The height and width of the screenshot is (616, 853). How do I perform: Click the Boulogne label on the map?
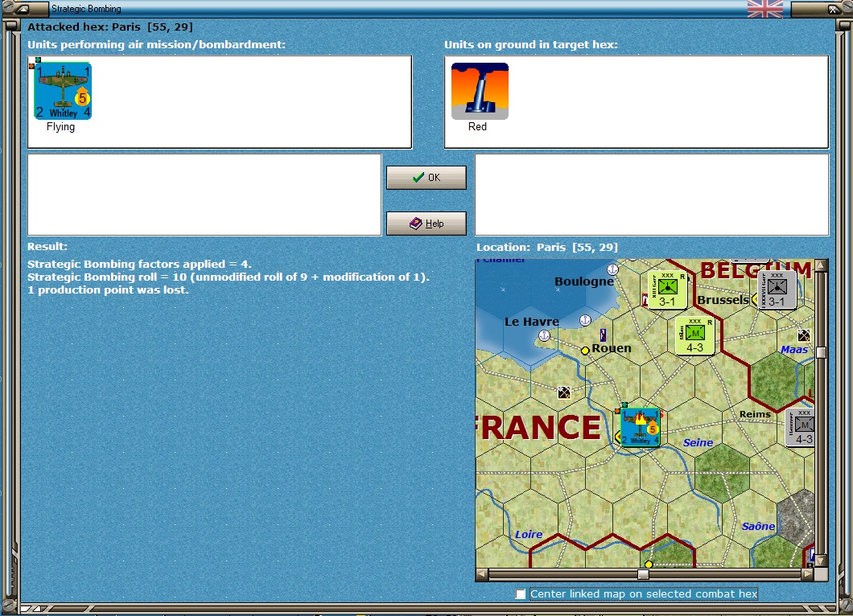584,281
